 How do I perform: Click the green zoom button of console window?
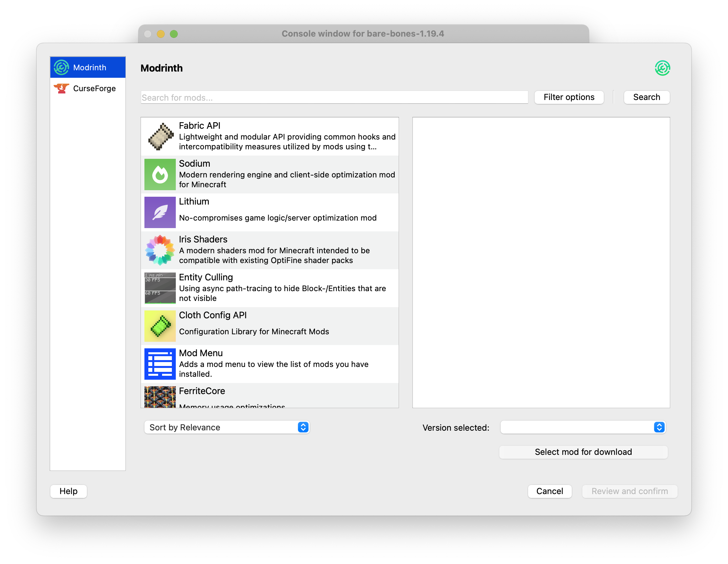click(174, 34)
